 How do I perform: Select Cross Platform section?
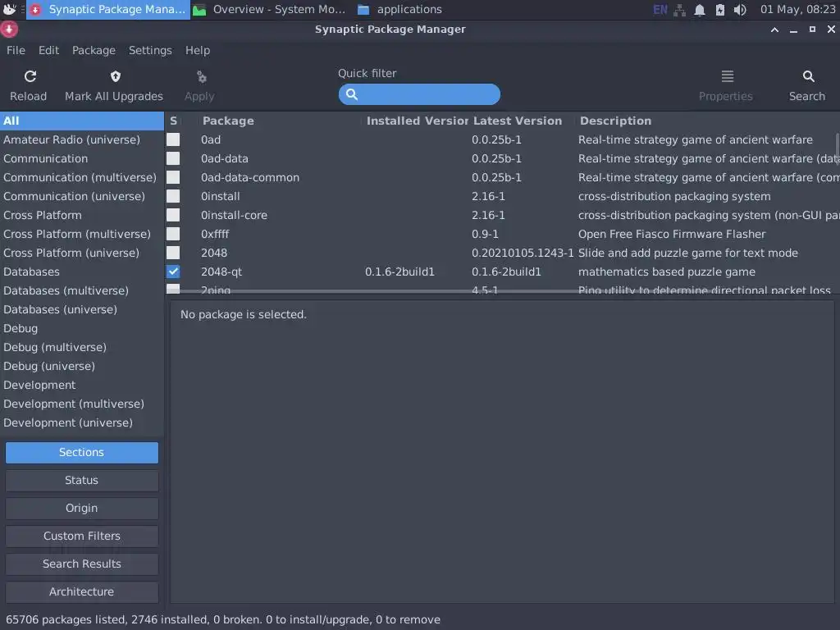tap(82, 216)
